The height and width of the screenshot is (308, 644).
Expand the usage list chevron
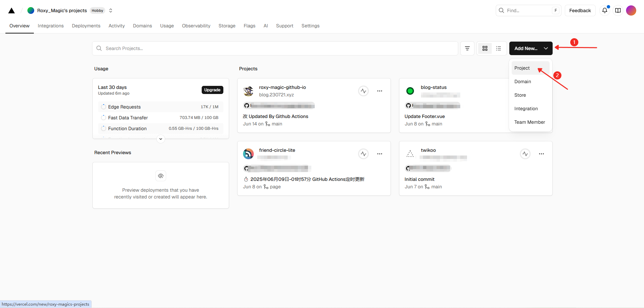pyautogui.click(x=161, y=139)
